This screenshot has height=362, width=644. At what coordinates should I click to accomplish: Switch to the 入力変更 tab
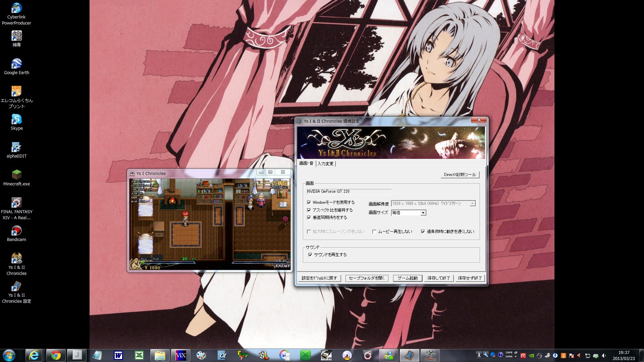(325, 164)
